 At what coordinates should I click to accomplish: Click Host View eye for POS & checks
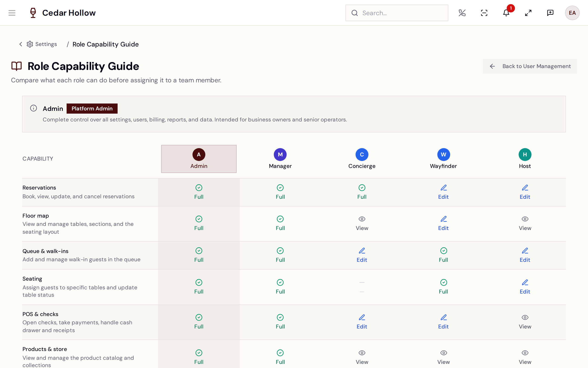click(525, 317)
